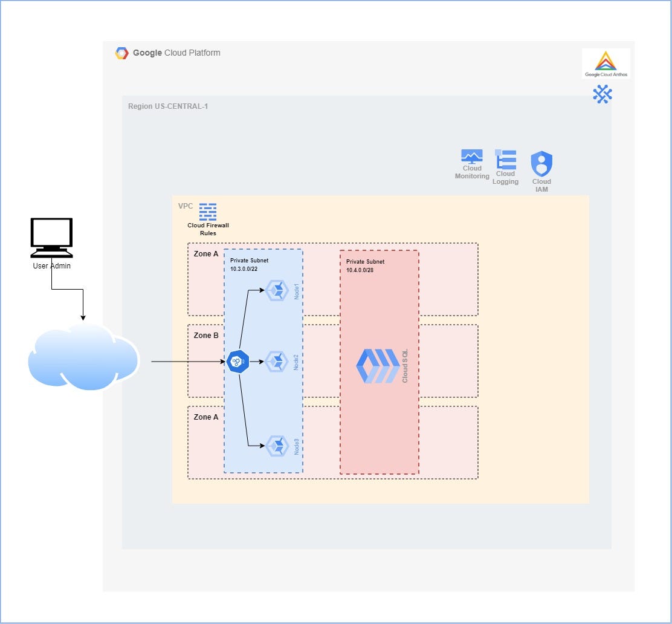Screen dimensions: 672x624
Task: Click the Google Cloud Platform logo
Action: tap(122, 53)
